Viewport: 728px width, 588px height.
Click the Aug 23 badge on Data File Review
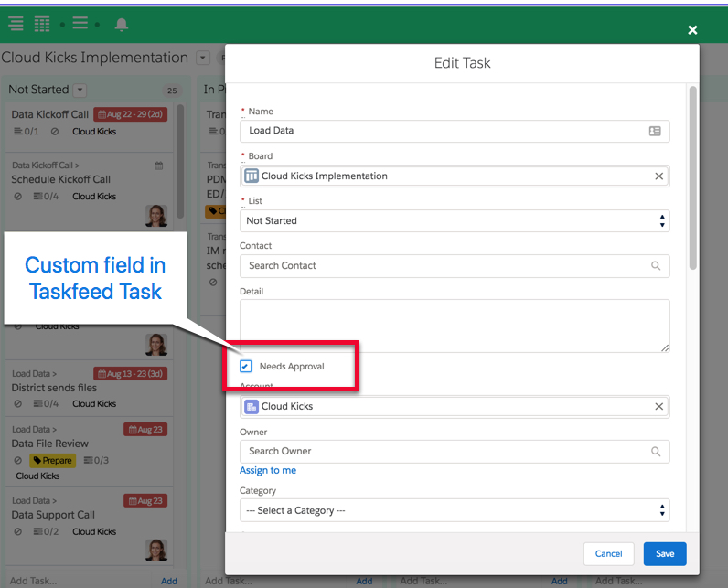pyautogui.click(x=145, y=429)
